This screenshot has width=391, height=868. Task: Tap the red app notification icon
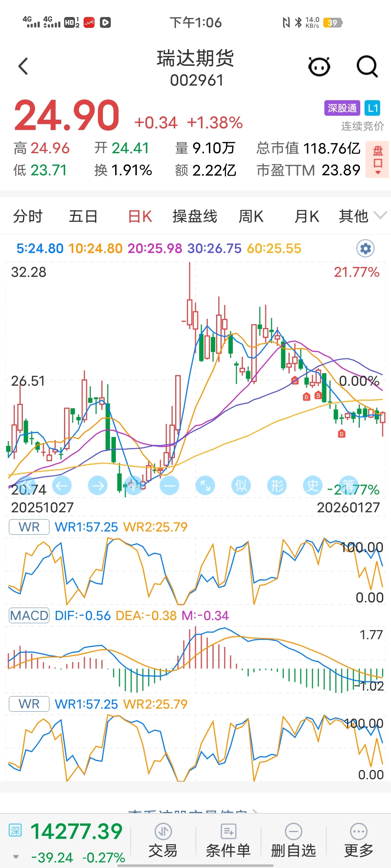(89, 22)
